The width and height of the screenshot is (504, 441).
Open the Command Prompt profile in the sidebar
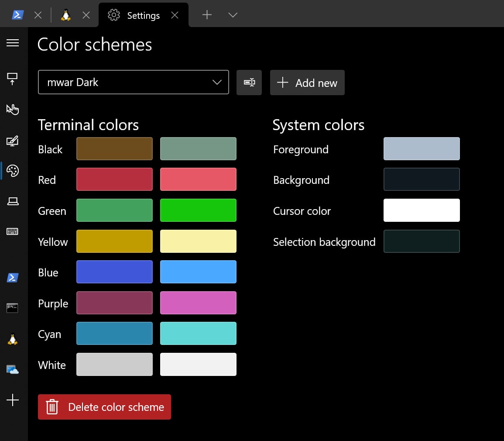coord(13,308)
